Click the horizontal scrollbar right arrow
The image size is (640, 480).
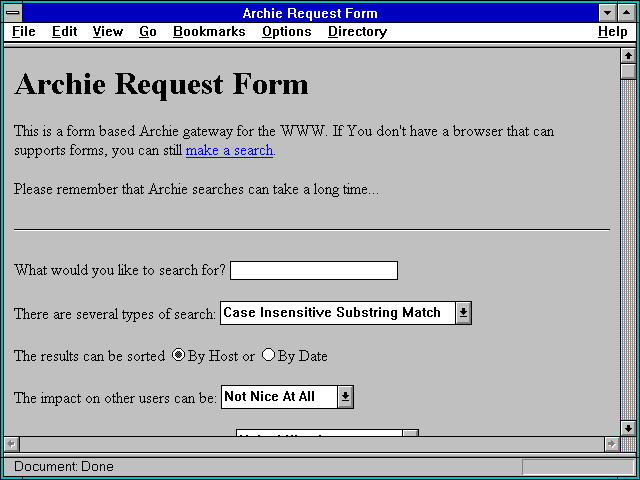[612, 444]
